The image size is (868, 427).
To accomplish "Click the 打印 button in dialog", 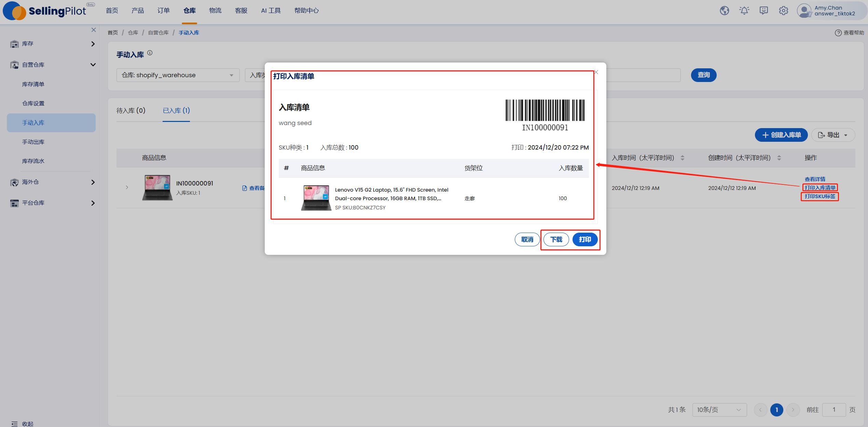I will pyautogui.click(x=585, y=239).
